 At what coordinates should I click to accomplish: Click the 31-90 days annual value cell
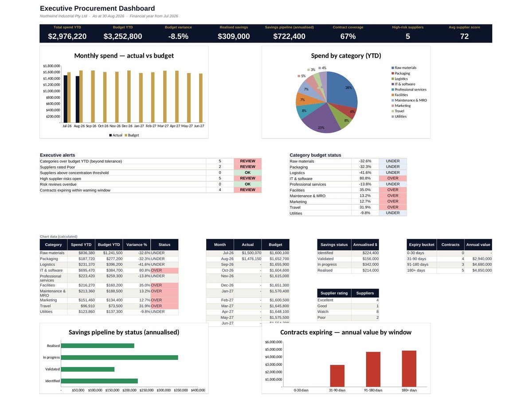478,259
